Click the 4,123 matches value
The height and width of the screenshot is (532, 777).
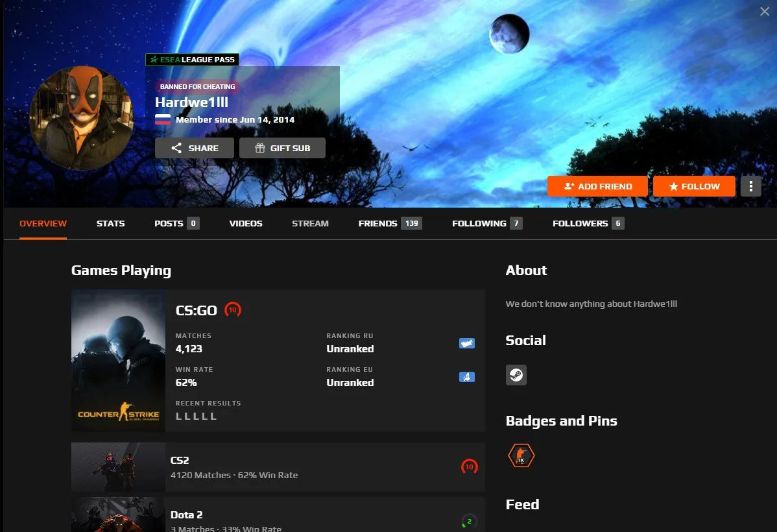pos(189,349)
